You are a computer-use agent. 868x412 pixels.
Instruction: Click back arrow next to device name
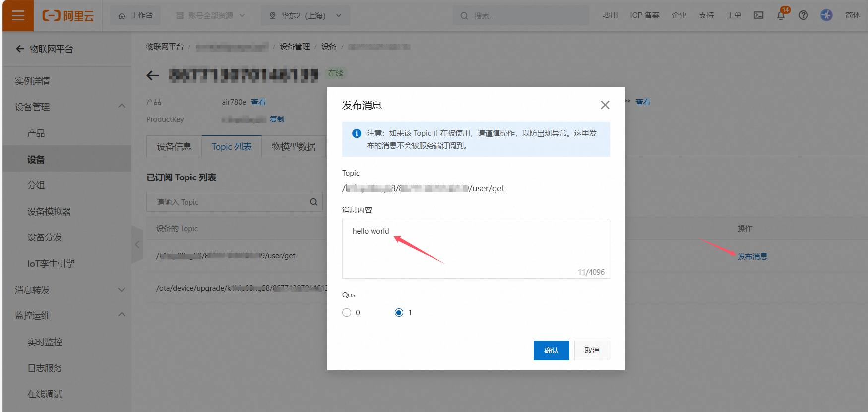pyautogui.click(x=153, y=75)
